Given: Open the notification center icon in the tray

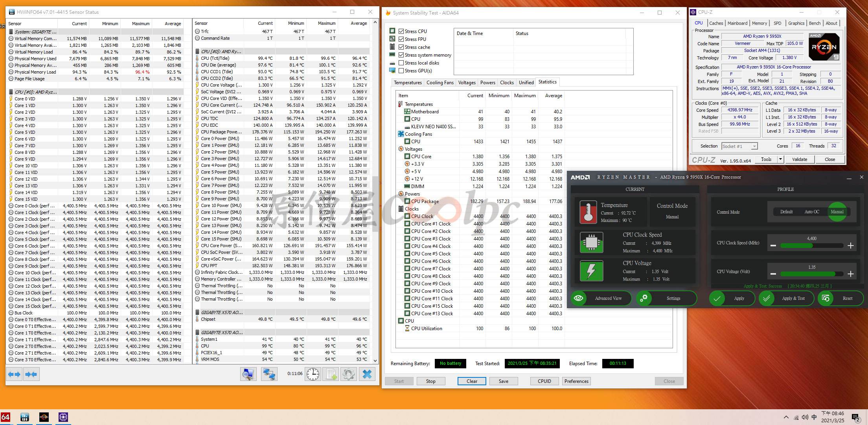Looking at the screenshot, I should 855,417.
